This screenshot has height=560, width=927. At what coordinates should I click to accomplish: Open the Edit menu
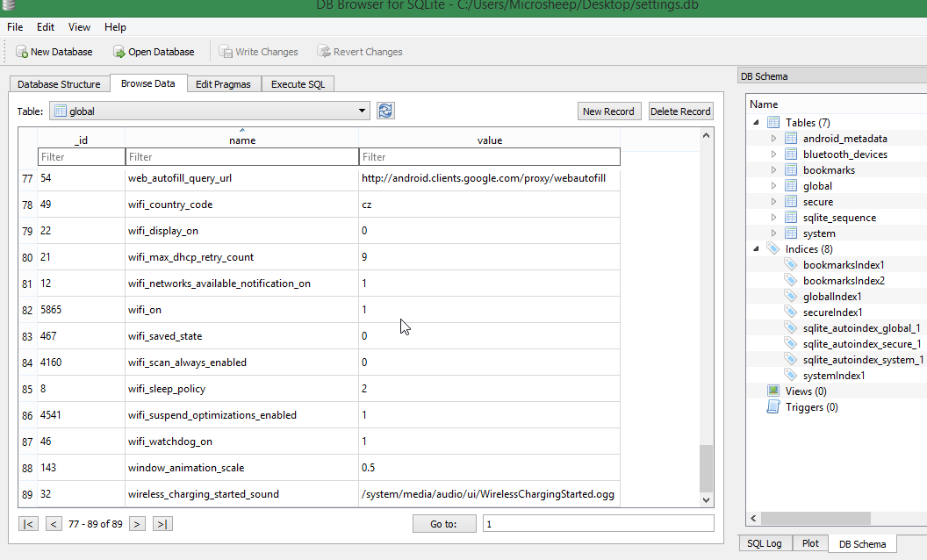46,27
